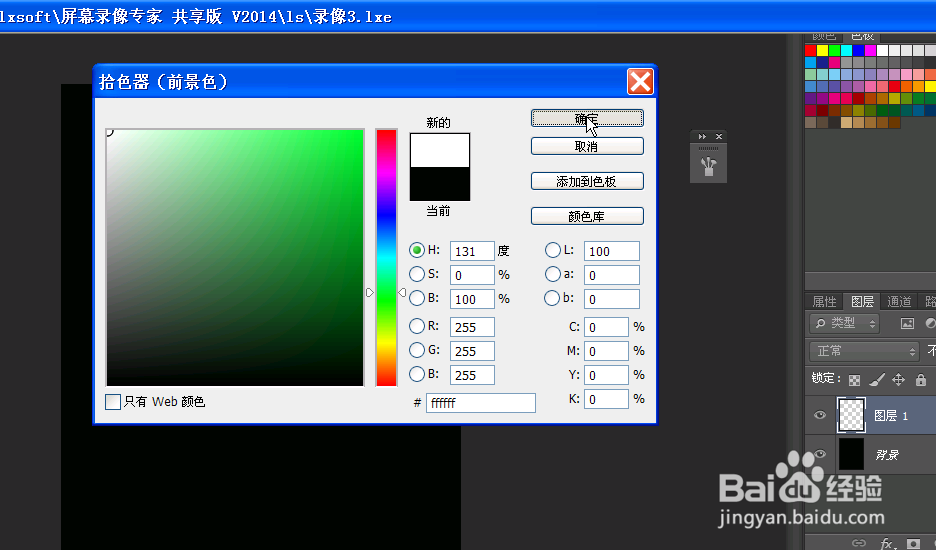Image resolution: width=936 pixels, height=550 pixels.
Task: Click the 添加到色板 button
Action: click(x=587, y=182)
